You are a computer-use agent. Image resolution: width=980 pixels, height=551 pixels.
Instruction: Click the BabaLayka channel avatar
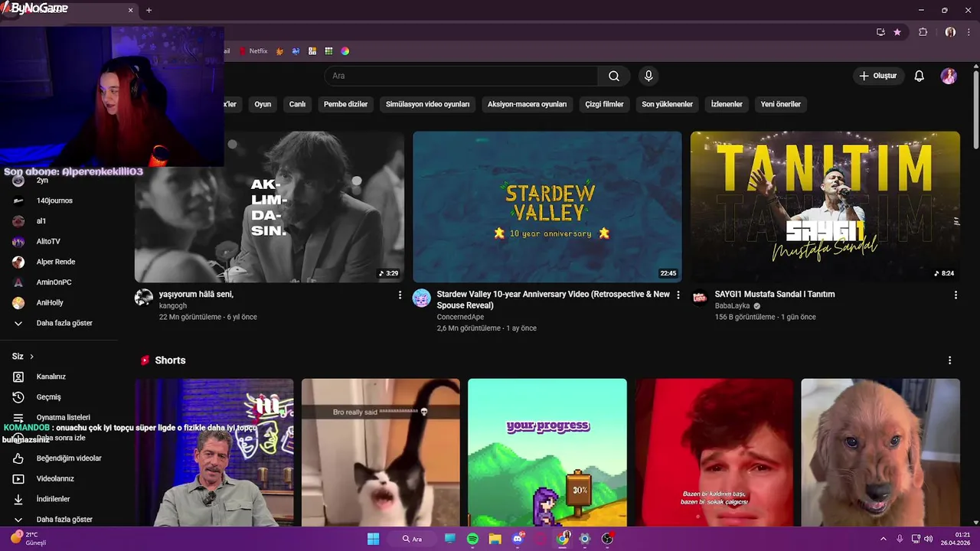coord(700,298)
